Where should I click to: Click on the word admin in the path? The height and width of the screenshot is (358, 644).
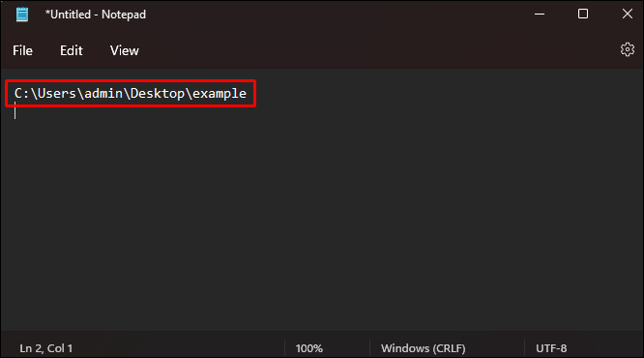[x=103, y=93]
